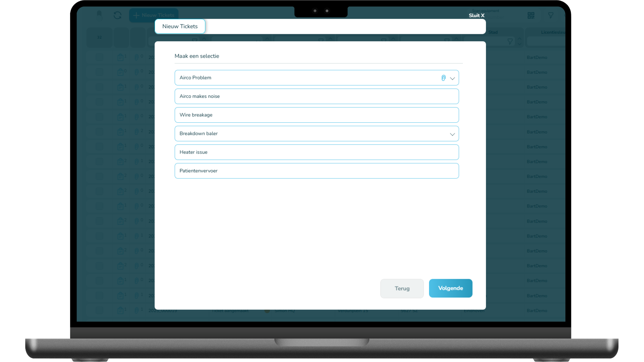
Task: Click the sort arrows in the Stad column
Action: (520, 42)
